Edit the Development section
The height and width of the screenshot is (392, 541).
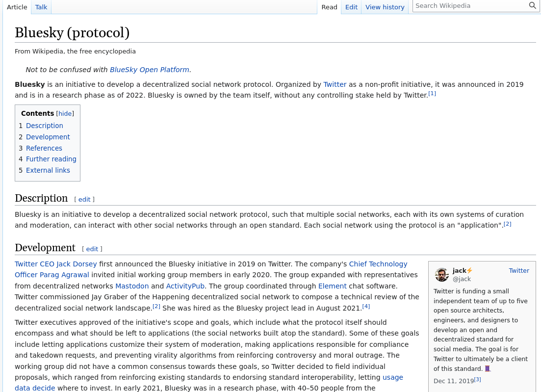(92, 249)
